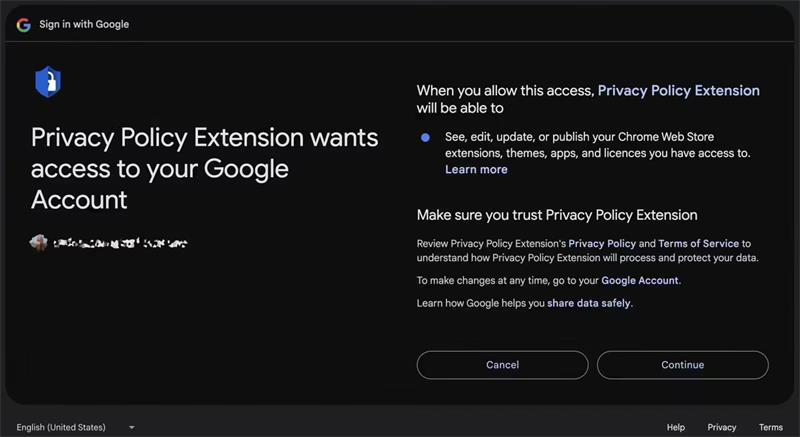Open the Privacy Policy Extension app link
This screenshot has height=437, width=800.
click(x=678, y=90)
